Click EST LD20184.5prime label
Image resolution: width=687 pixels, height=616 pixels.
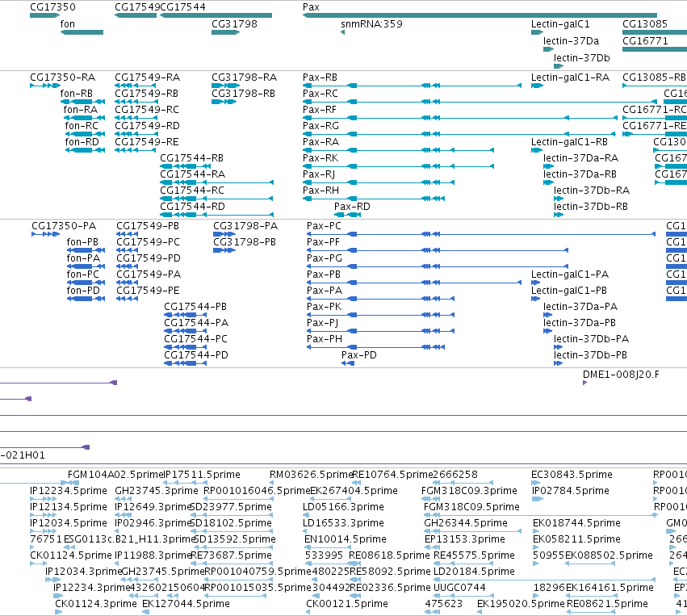point(474,572)
